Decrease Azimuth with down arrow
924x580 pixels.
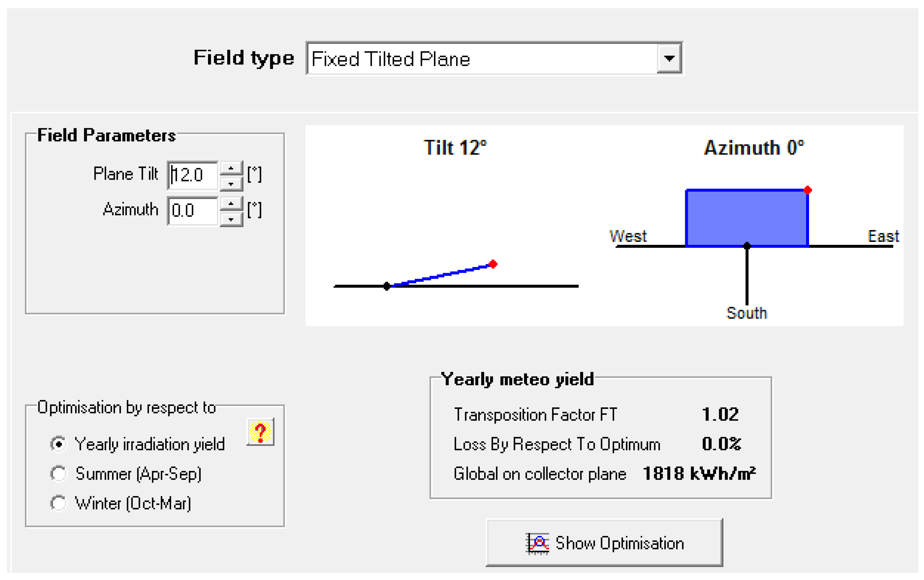coord(231,220)
